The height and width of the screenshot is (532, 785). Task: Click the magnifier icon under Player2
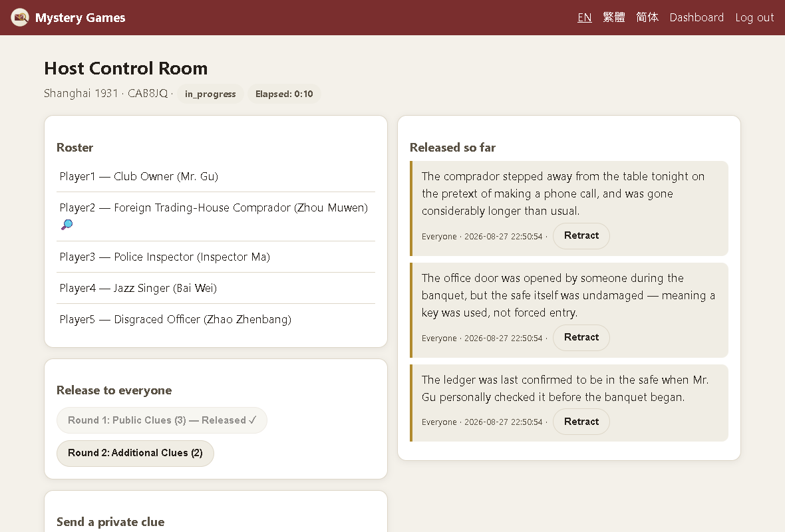[x=67, y=225]
